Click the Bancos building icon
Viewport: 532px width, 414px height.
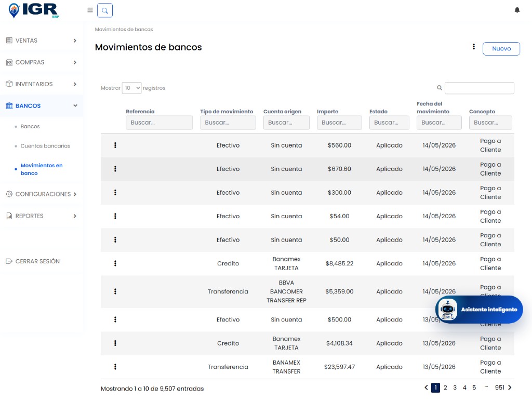(9, 106)
